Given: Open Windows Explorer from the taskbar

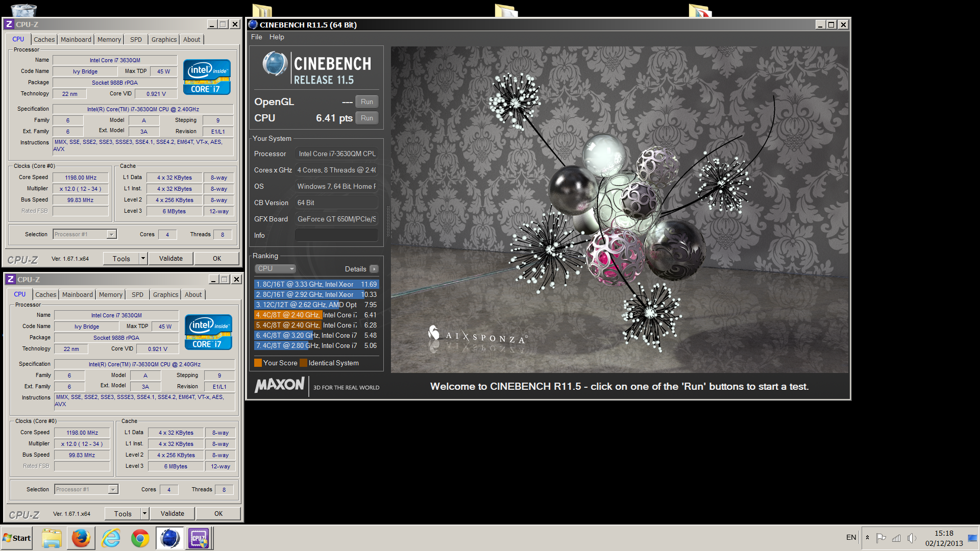Looking at the screenshot, I should click(52, 538).
